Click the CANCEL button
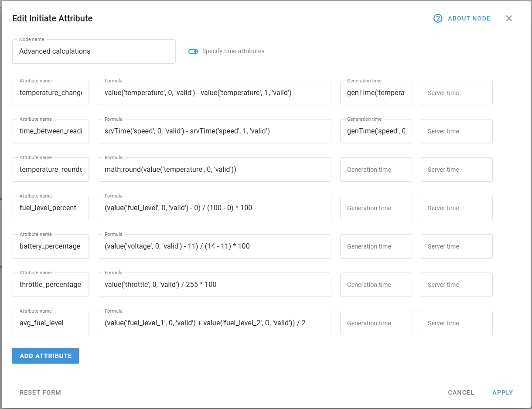532x409 pixels. (461, 392)
